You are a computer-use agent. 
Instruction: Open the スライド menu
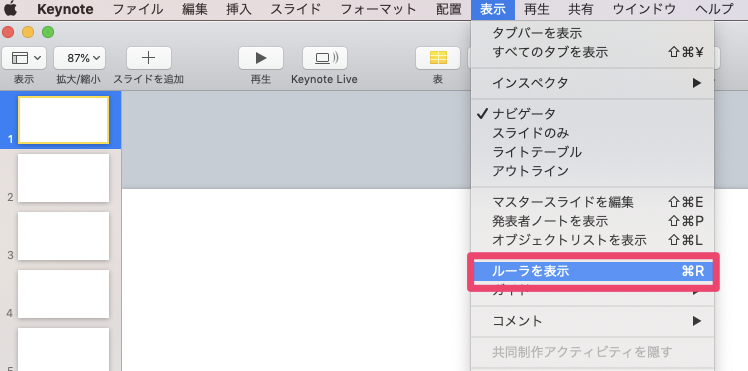point(296,9)
